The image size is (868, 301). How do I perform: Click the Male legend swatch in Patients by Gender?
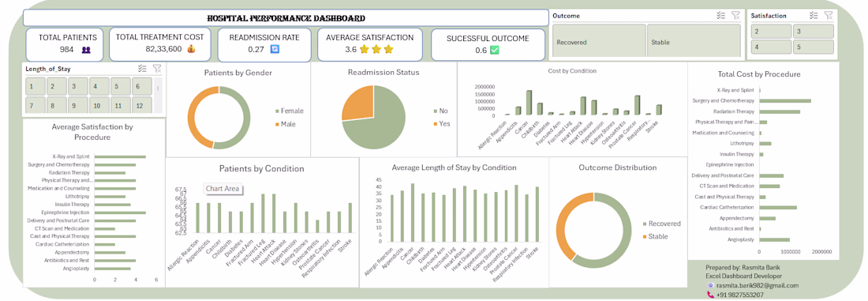point(277,124)
